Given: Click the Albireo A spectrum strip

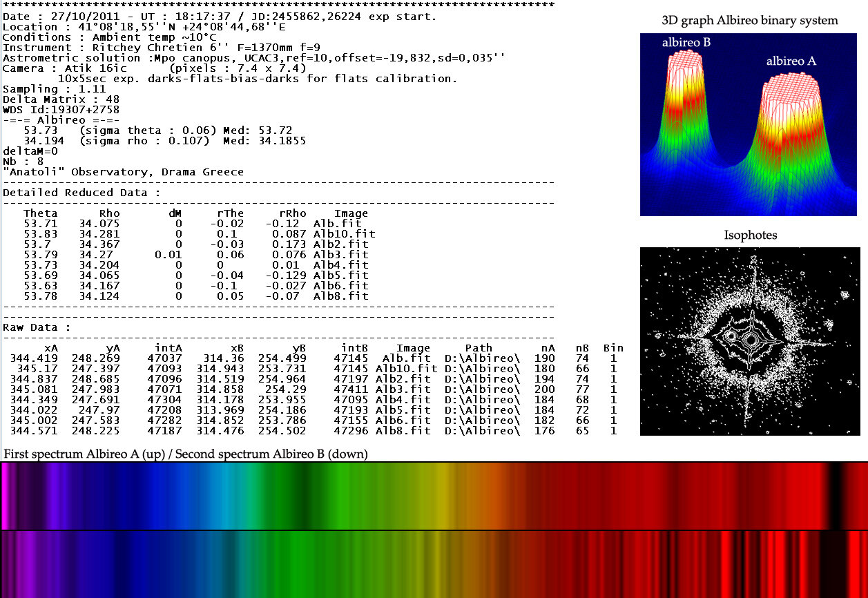Looking at the screenshot, I should 434,496.
